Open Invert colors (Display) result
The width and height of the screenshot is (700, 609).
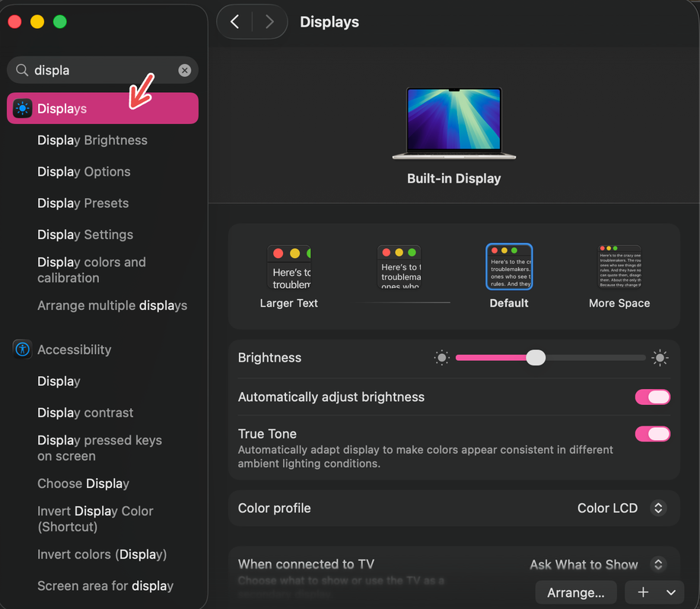[x=102, y=554]
